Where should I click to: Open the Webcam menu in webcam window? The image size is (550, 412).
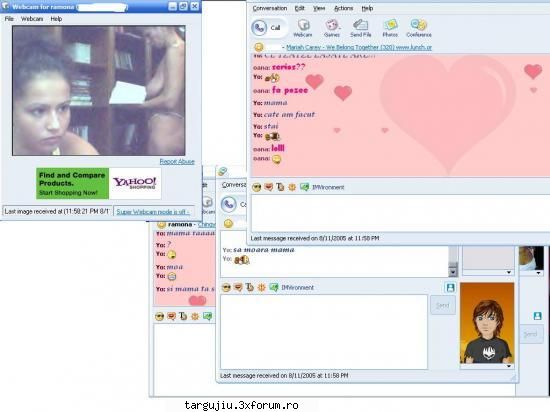click(x=32, y=19)
